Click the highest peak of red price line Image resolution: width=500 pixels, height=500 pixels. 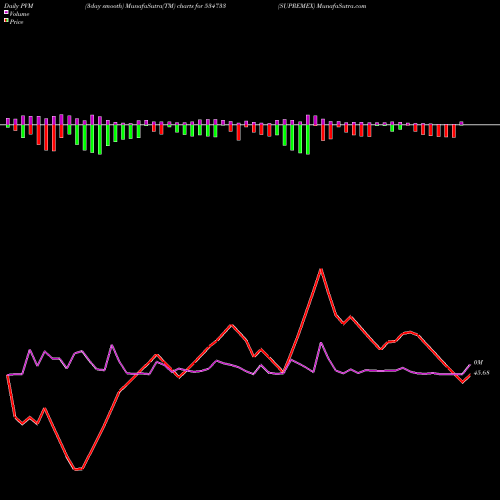click(321, 269)
